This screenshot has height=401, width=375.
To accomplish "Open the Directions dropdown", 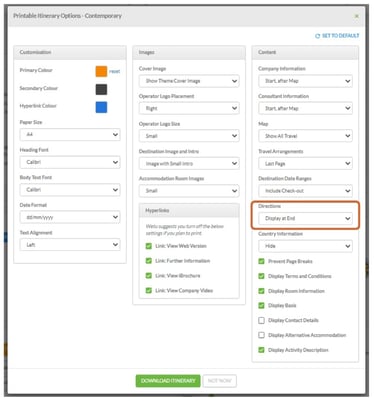I will pyautogui.click(x=305, y=219).
